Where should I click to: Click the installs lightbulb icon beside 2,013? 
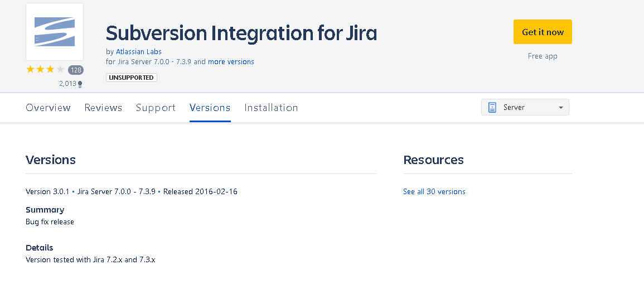tap(80, 84)
